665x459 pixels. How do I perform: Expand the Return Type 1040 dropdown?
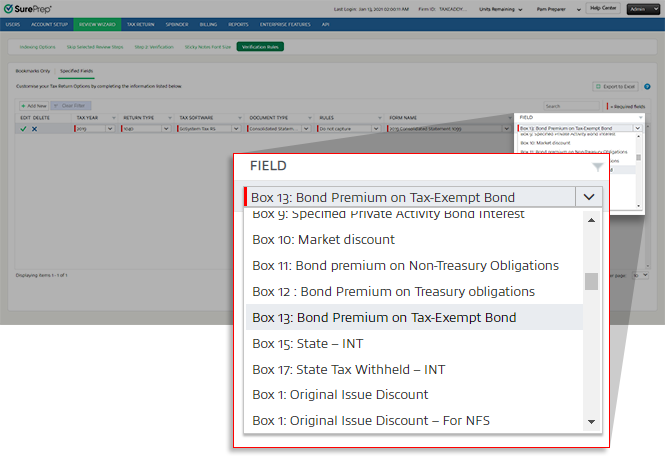point(166,129)
